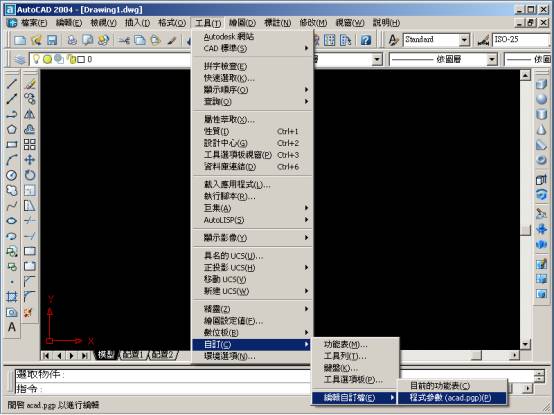This screenshot has height=415, width=554.
Task: Select the Array modify tool
Action: coord(30,144)
